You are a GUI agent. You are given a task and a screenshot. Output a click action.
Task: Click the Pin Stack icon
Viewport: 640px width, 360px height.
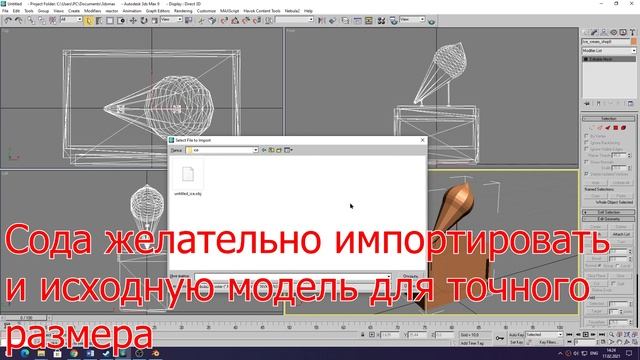587,103
